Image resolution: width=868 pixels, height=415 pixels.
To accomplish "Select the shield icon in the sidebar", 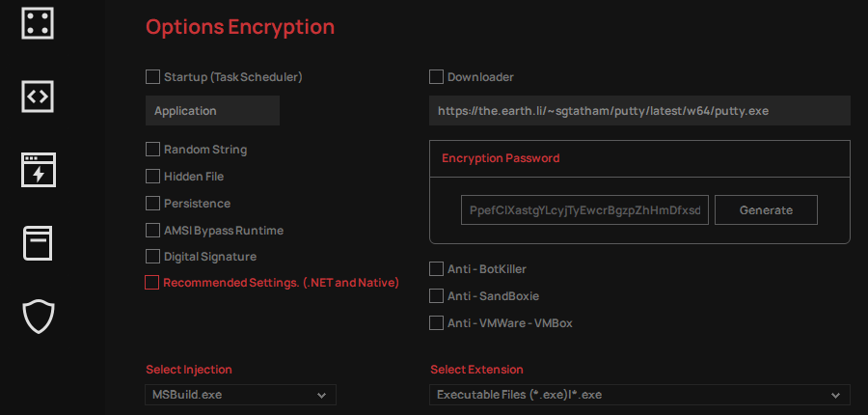I will click(x=39, y=317).
